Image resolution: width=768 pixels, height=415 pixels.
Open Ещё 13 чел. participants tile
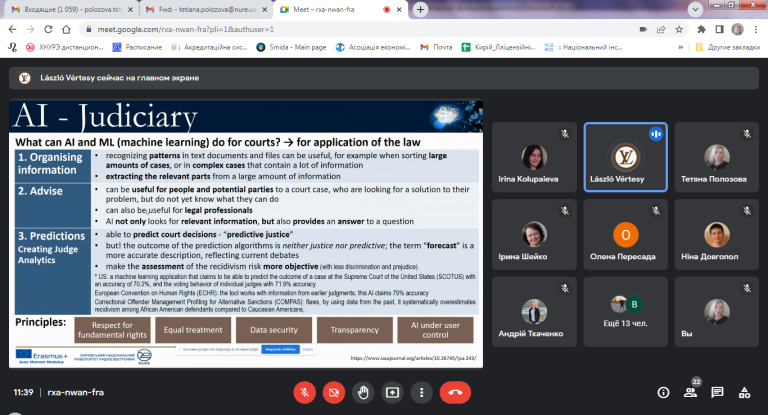click(625, 312)
